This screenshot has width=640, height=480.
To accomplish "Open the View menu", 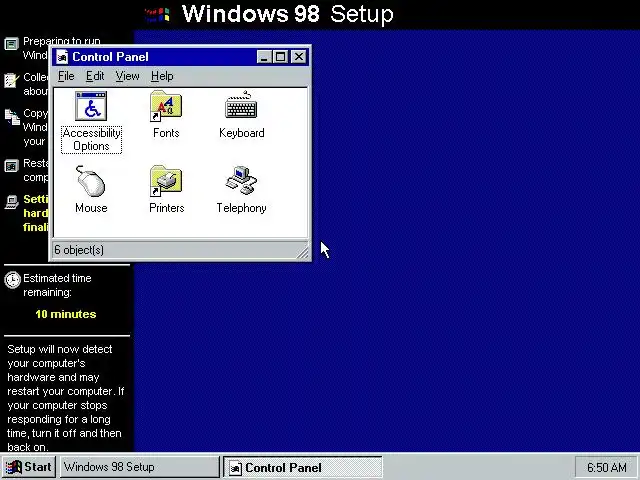I will click(x=127, y=76).
